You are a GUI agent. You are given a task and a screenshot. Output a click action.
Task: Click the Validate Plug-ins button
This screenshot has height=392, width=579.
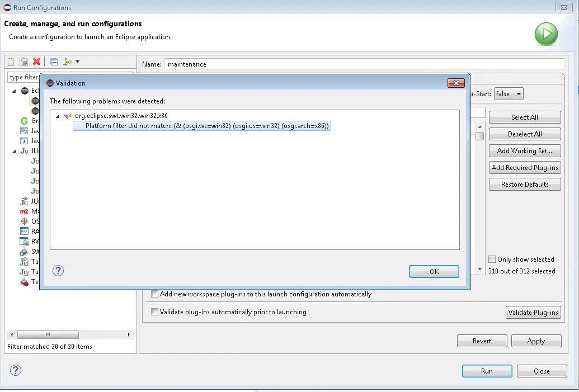pos(533,313)
